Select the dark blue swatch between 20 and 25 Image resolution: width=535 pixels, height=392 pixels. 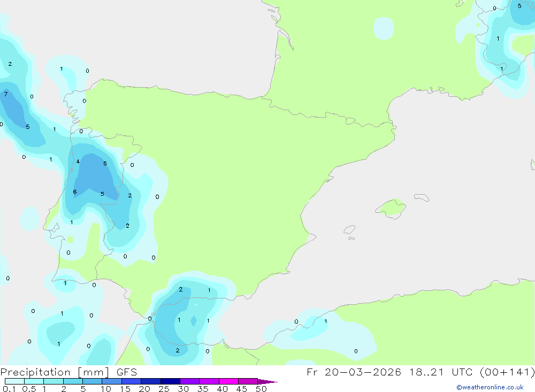click(x=150, y=381)
